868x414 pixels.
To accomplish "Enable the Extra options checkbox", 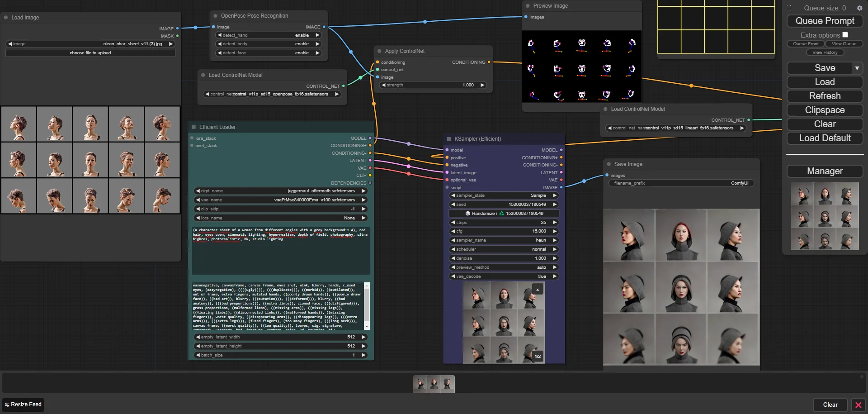I will pos(845,35).
